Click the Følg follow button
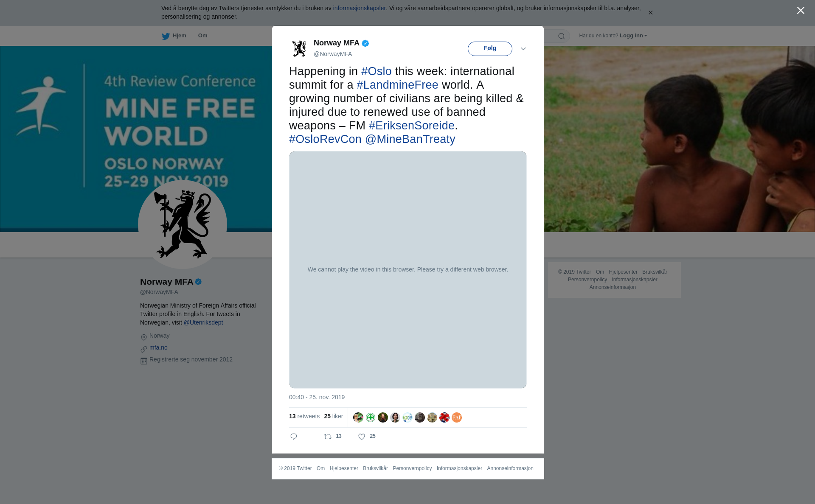Image resolution: width=815 pixels, height=504 pixels. [x=490, y=49]
